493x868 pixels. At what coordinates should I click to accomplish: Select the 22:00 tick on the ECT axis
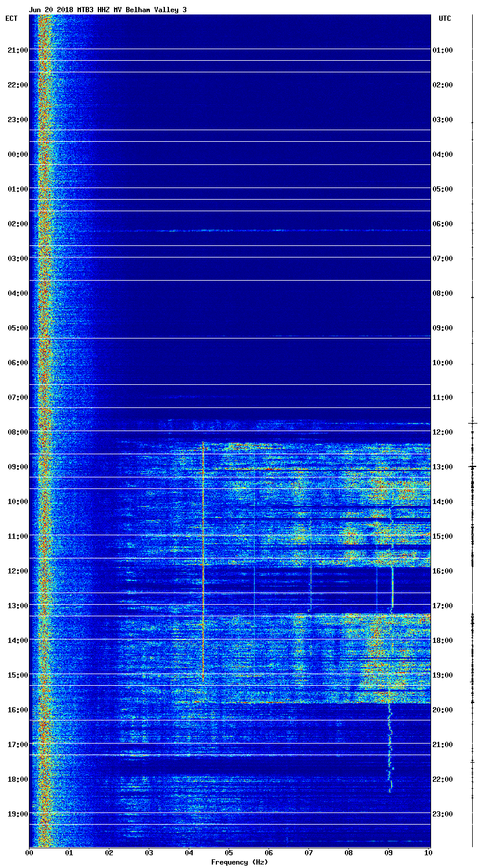17,85
